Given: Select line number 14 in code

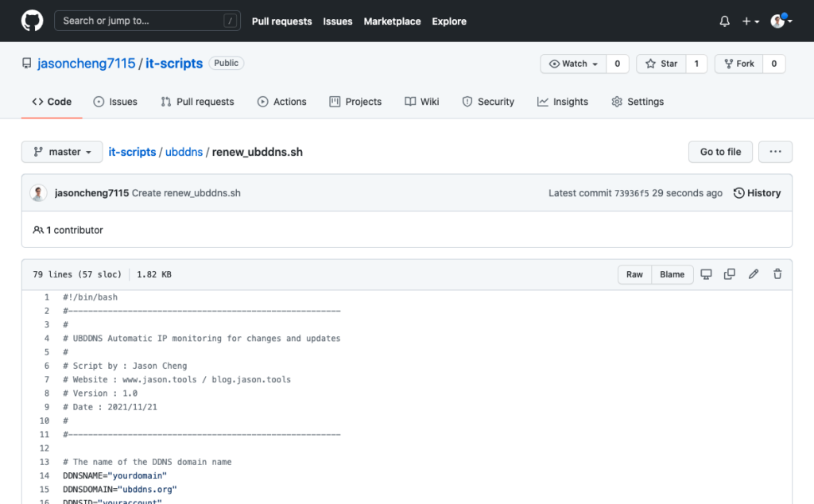Looking at the screenshot, I should point(45,475).
